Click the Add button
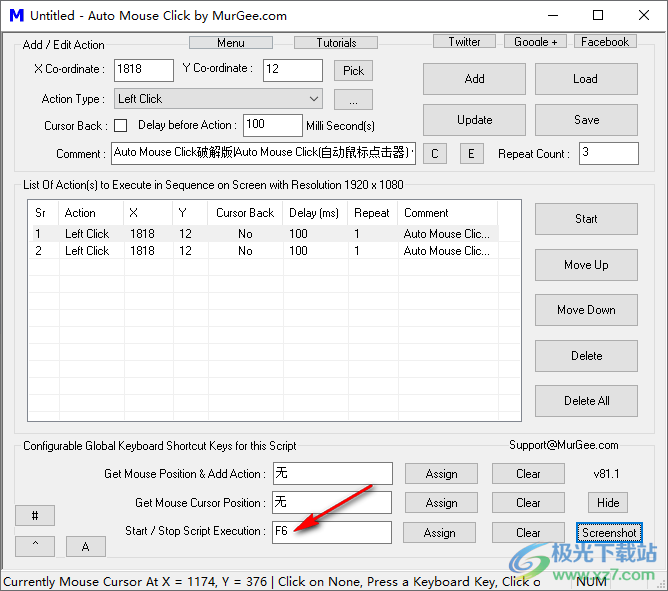 click(475, 79)
